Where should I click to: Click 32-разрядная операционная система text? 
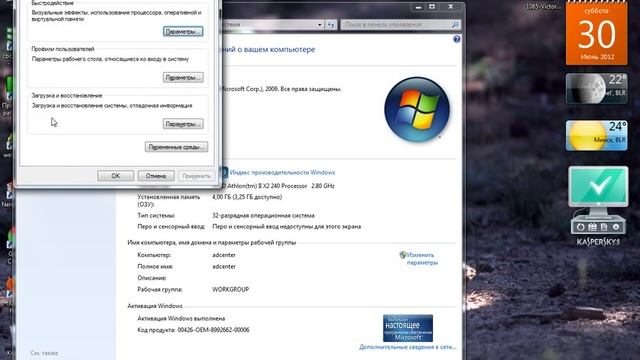(263, 216)
